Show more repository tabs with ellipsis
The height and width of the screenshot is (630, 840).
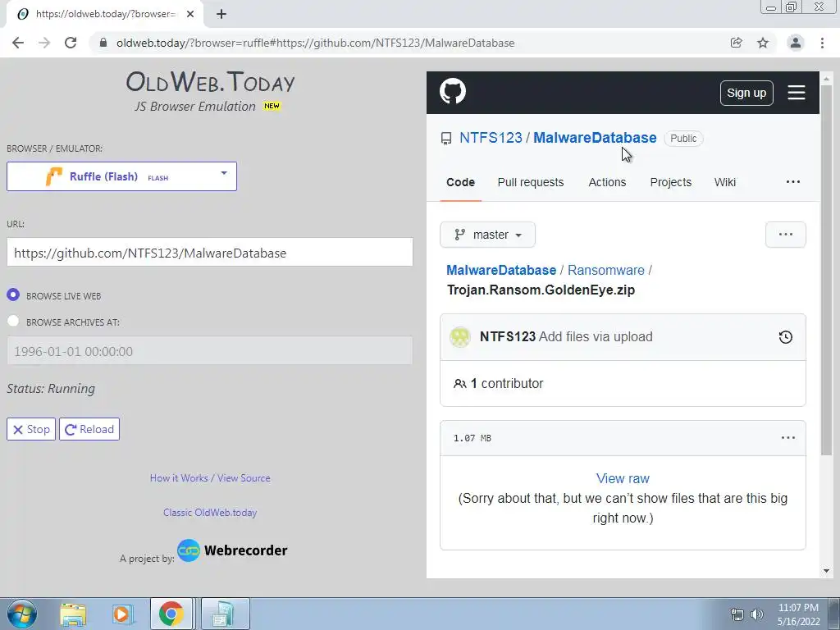(x=793, y=182)
